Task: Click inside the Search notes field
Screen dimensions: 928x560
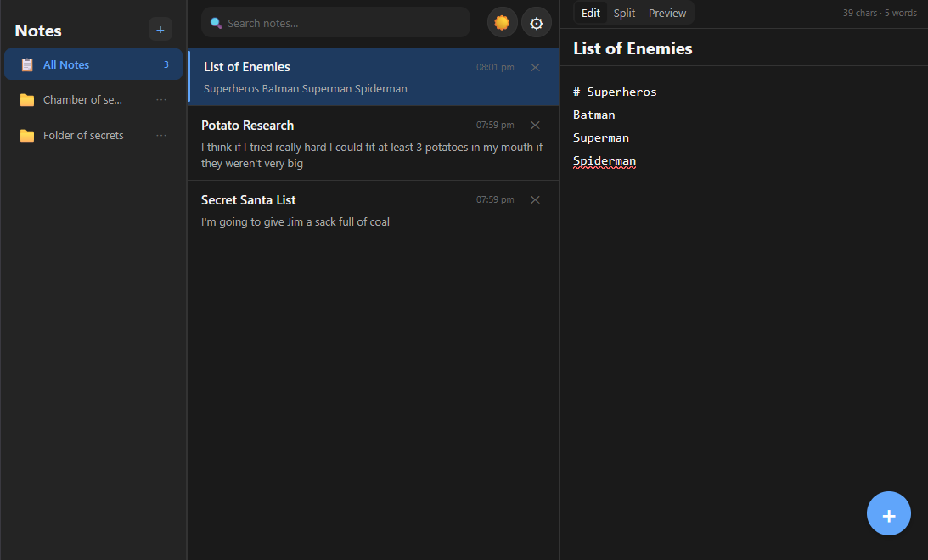Action: click(x=335, y=22)
